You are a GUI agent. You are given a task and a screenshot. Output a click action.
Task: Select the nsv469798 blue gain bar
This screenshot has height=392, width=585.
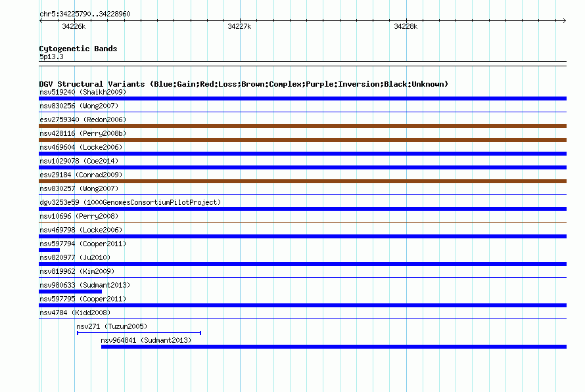click(x=302, y=236)
